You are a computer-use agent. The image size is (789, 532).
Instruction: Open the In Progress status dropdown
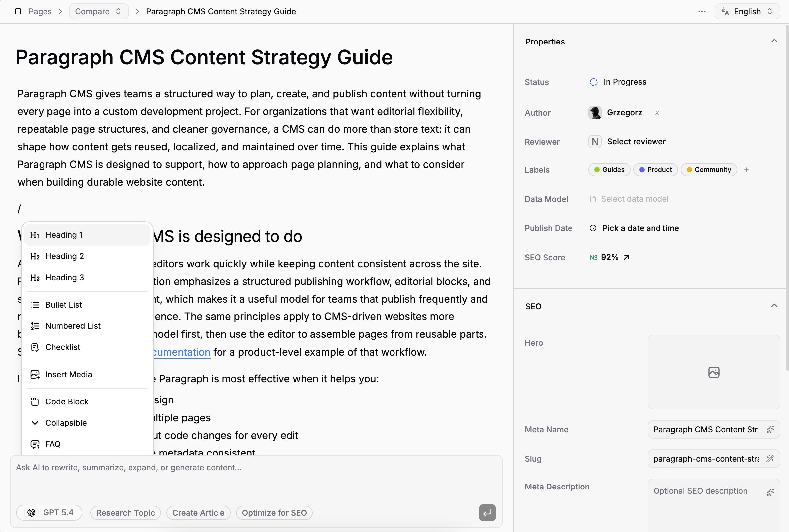click(x=618, y=82)
